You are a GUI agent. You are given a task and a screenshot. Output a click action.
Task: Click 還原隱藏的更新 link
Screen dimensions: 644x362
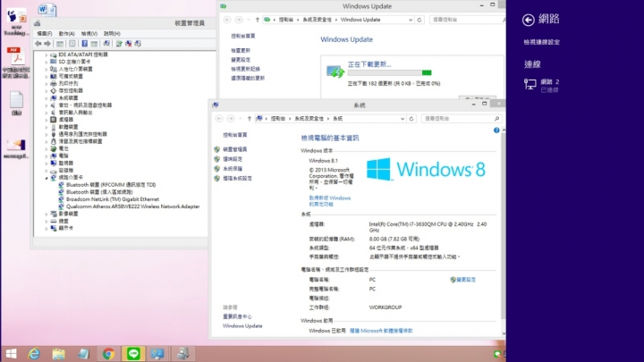248,78
